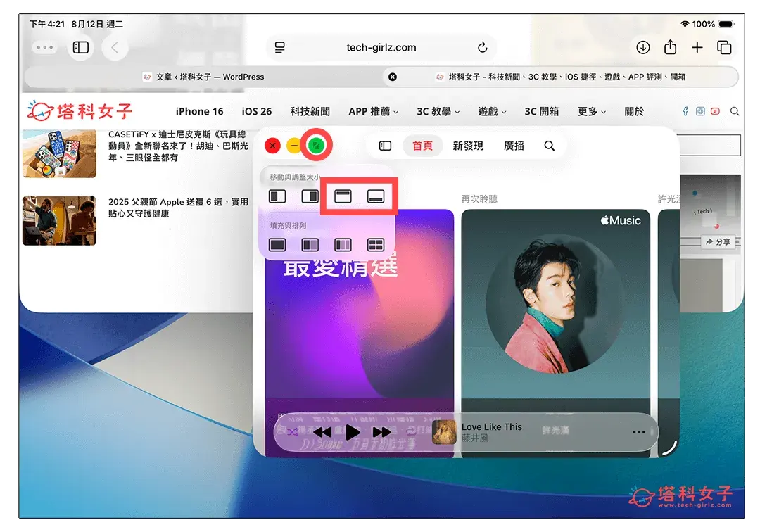
Task: Click green window tiling button
Action: (x=316, y=146)
